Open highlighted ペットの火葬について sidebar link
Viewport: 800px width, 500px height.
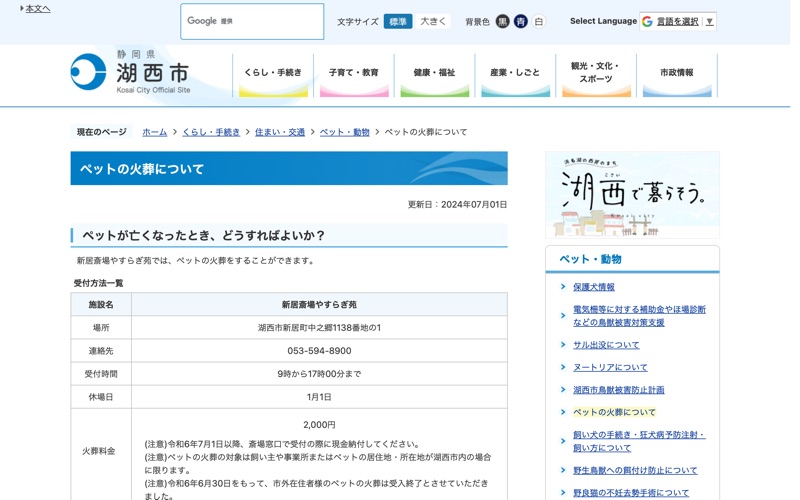pyautogui.click(x=614, y=412)
